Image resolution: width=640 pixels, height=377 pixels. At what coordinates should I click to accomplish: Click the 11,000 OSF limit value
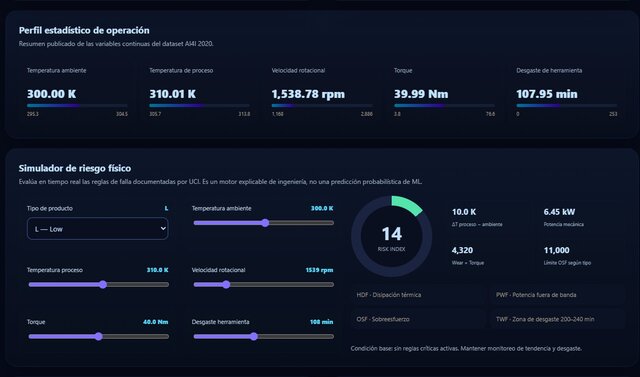click(x=556, y=250)
